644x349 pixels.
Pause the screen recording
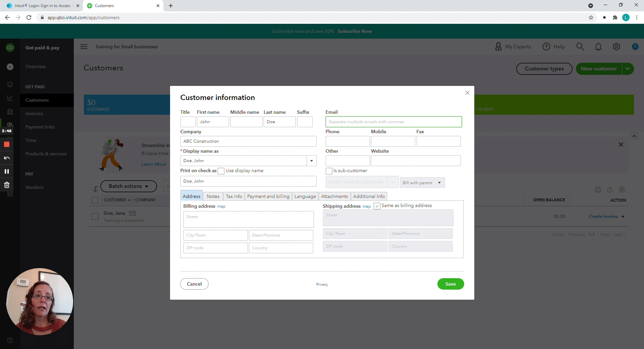click(7, 171)
